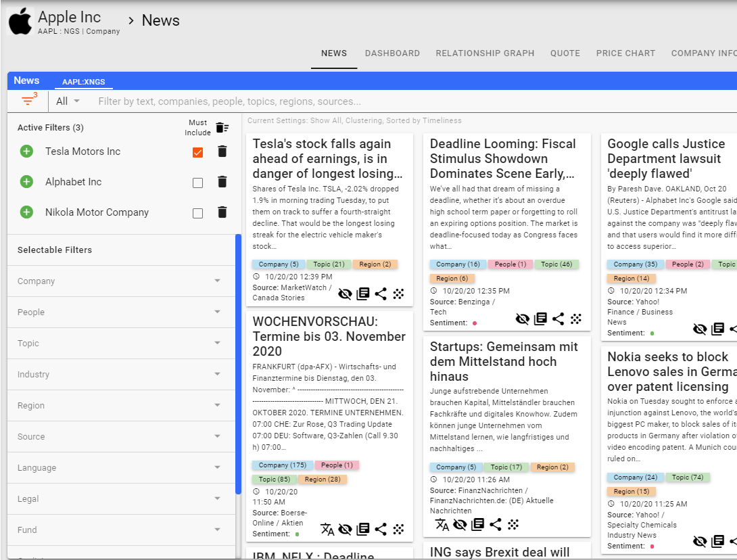Open the filter panel icon with badge 3

click(28, 100)
